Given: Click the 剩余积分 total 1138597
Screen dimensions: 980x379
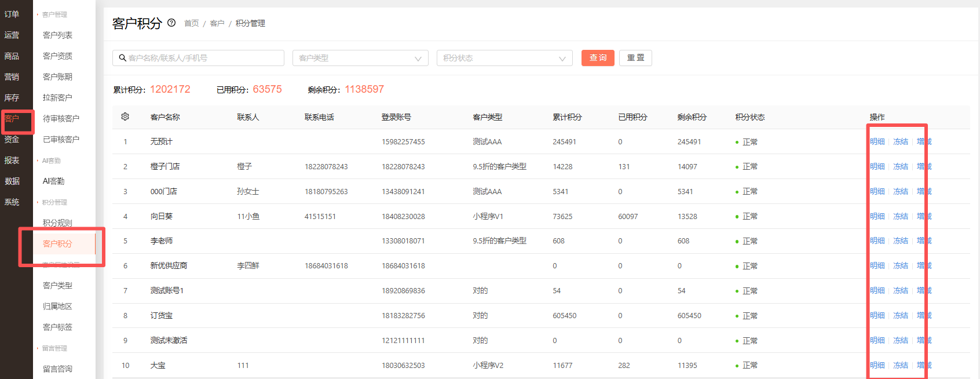Looking at the screenshot, I should click(364, 89).
